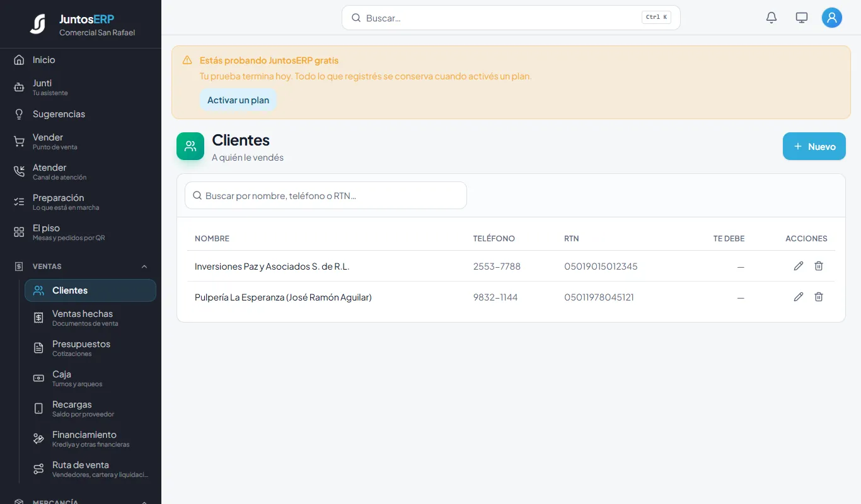Screen dimensions: 861x504
Task: Click Activar un plan button
Action: (x=238, y=100)
